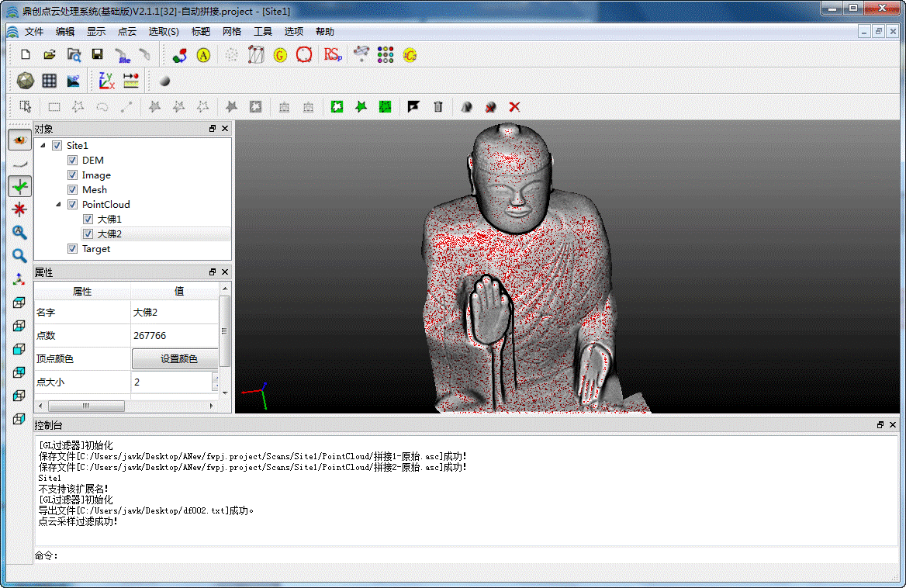Viewport: 906px width, 588px height.
Task: Click the yellow circle A icon
Action: click(x=203, y=55)
